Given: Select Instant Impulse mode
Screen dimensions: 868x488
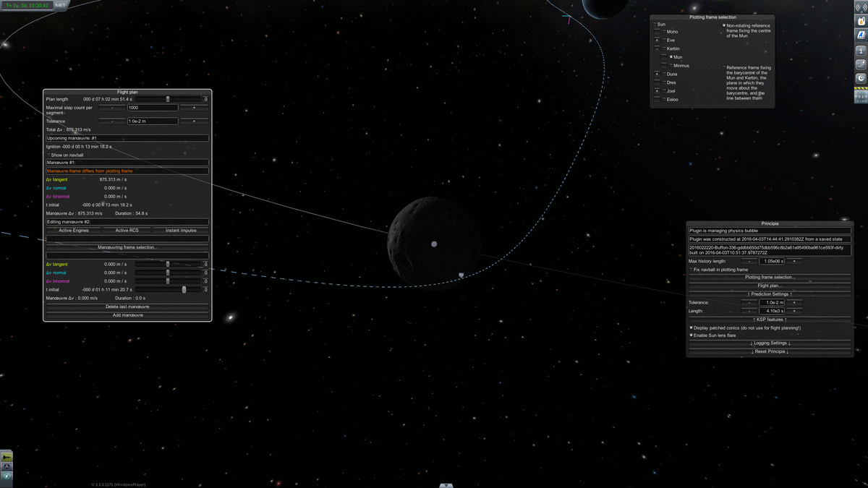Looking at the screenshot, I should click(x=182, y=231).
